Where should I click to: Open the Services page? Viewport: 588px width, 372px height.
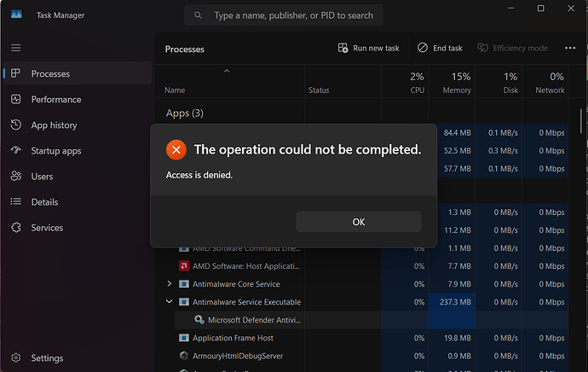[x=47, y=228]
